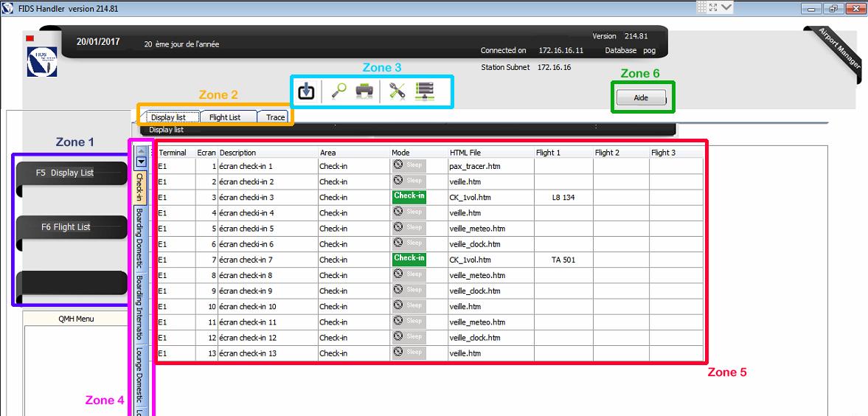
Task: Click the printer icon in toolbar
Action: click(364, 91)
